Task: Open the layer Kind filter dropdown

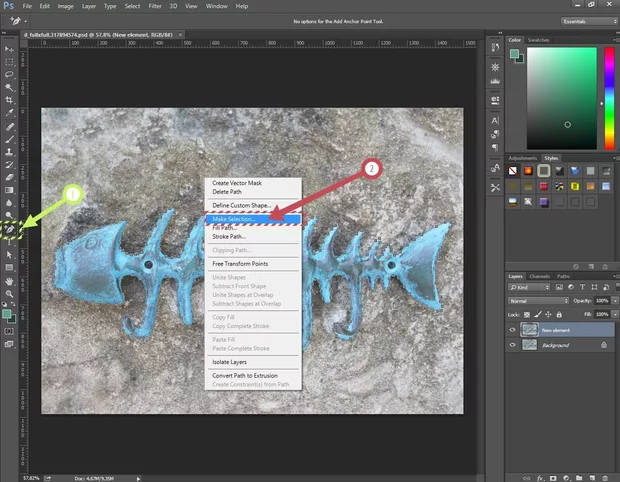Action: (x=530, y=287)
